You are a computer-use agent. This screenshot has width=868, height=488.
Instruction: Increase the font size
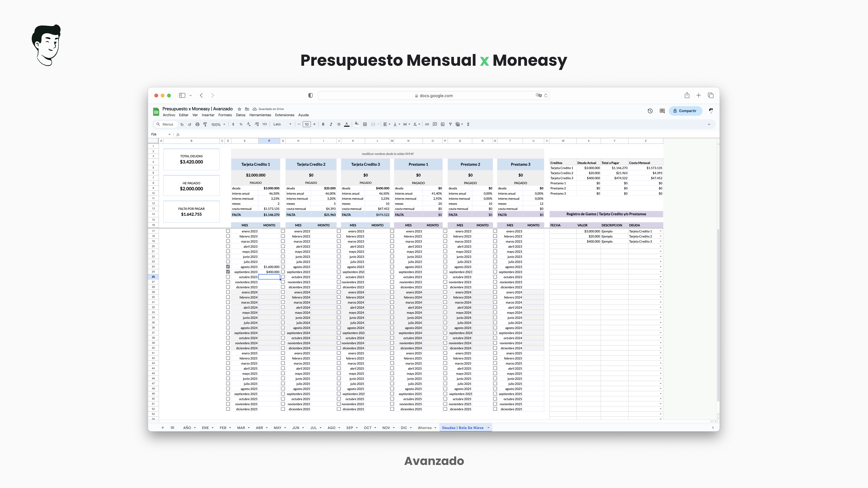(314, 124)
